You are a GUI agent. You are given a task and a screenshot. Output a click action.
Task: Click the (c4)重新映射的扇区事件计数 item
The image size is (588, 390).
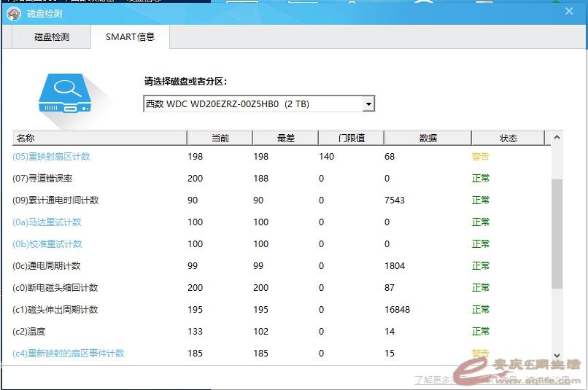pos(69,354)
